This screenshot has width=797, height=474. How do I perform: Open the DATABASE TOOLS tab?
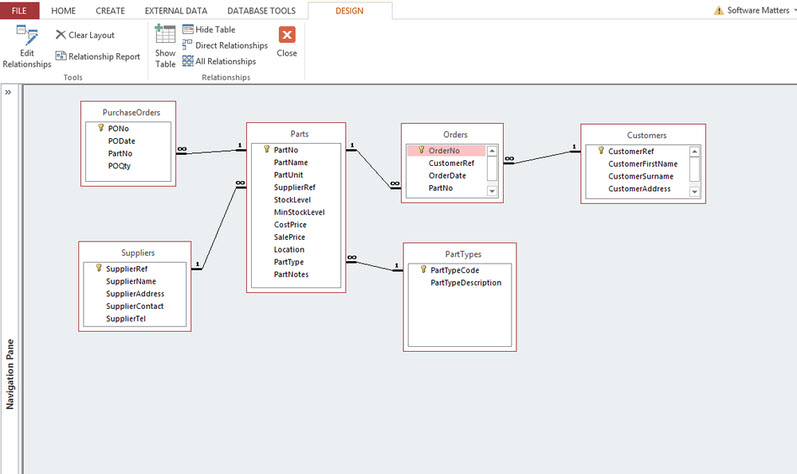(x=262, y=10)
